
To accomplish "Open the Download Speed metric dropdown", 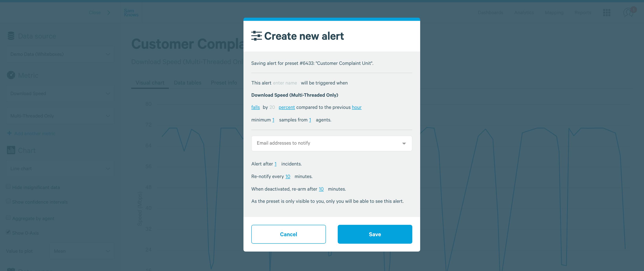I will 60,93.
